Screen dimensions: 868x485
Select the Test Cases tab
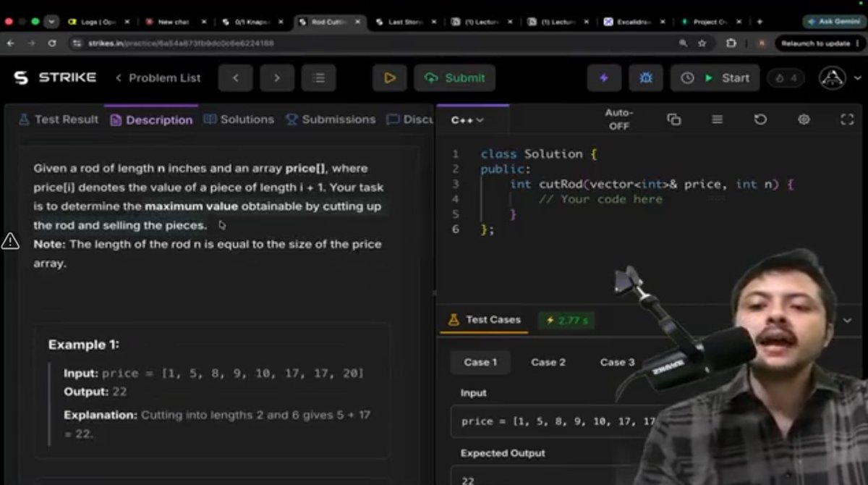[485, 319]
